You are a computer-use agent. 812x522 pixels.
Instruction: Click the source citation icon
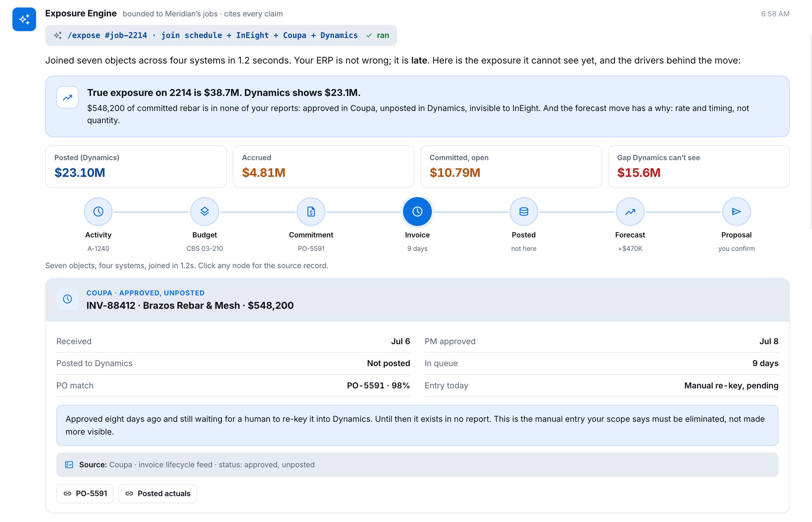point(69,465)
